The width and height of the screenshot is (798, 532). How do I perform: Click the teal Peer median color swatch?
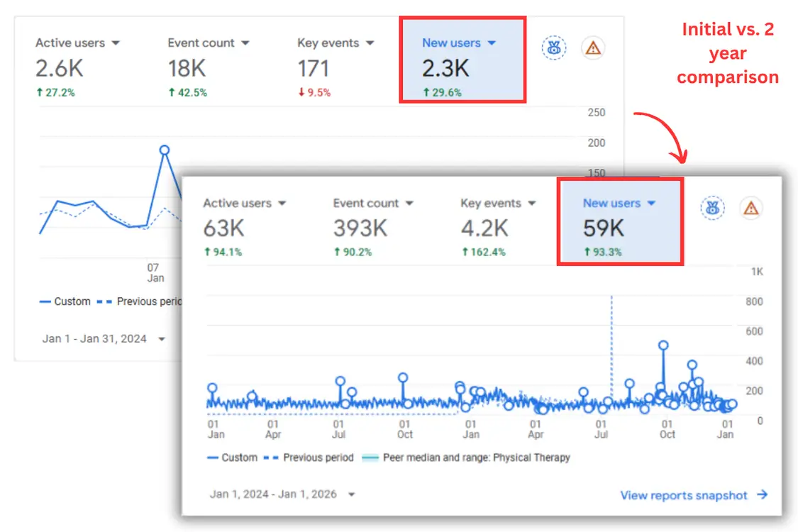pyautogui.click(x=370, y=458)
